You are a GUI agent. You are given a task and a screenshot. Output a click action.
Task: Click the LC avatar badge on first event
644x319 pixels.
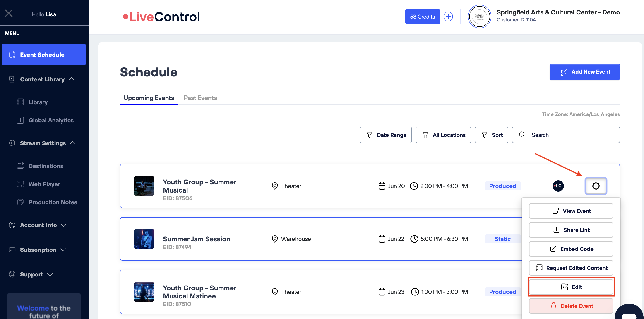[x=558, y=186]
